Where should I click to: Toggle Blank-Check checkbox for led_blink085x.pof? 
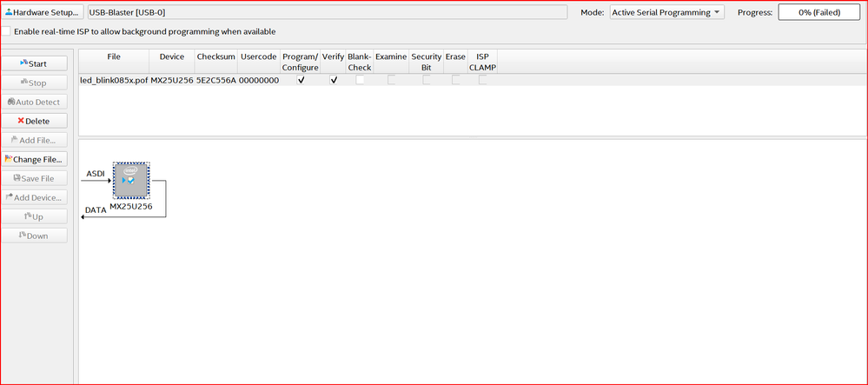coord(360,80)
